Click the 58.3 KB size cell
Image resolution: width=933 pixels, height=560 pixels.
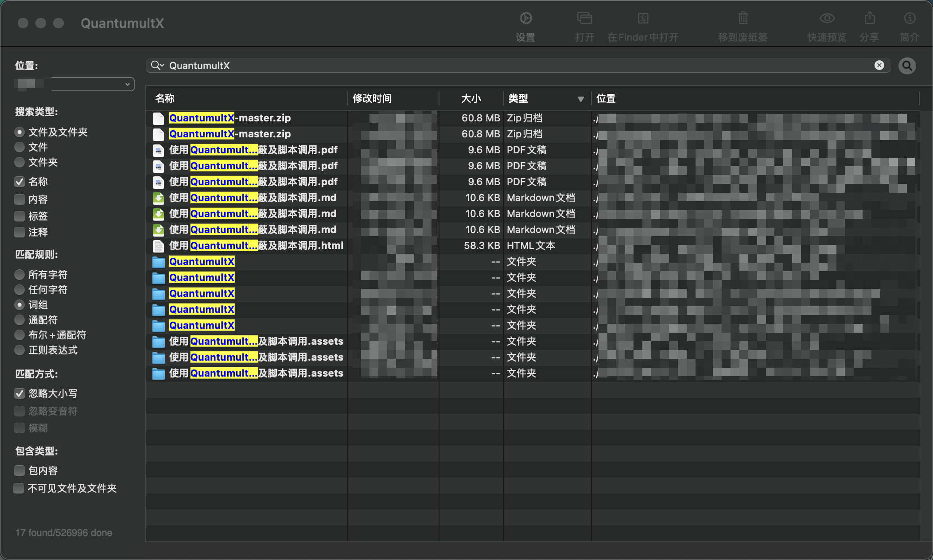point(482,245)
